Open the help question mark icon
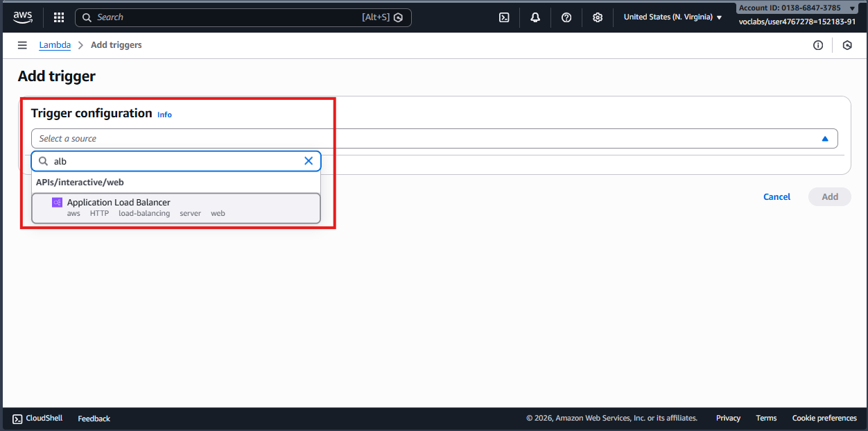The image size is (868, 431). (x=566, y=17)
